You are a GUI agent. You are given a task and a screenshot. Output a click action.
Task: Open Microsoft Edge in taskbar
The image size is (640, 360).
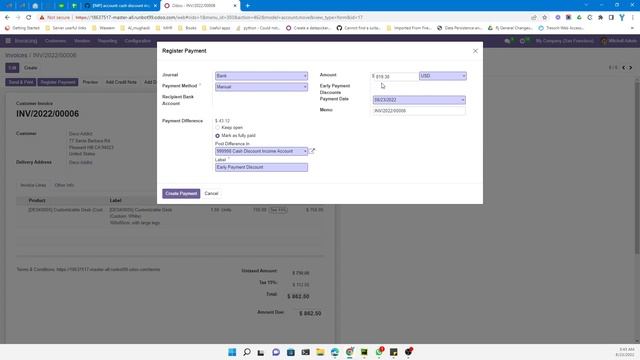tap(335, 352)
